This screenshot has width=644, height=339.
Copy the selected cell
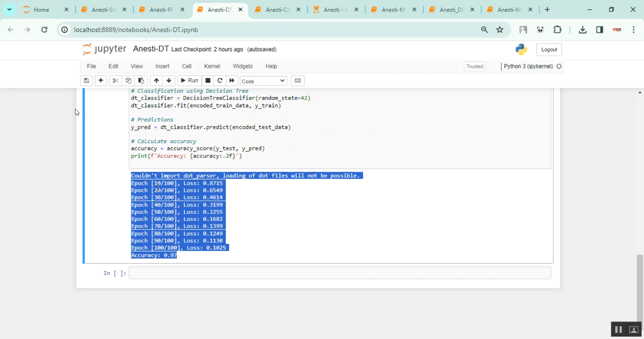tap(128, 81)
